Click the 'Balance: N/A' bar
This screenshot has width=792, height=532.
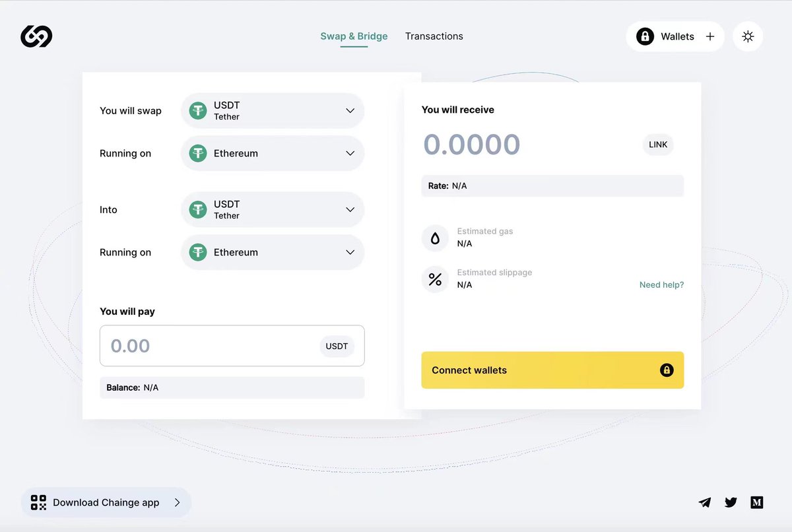(x=232, y=387)
